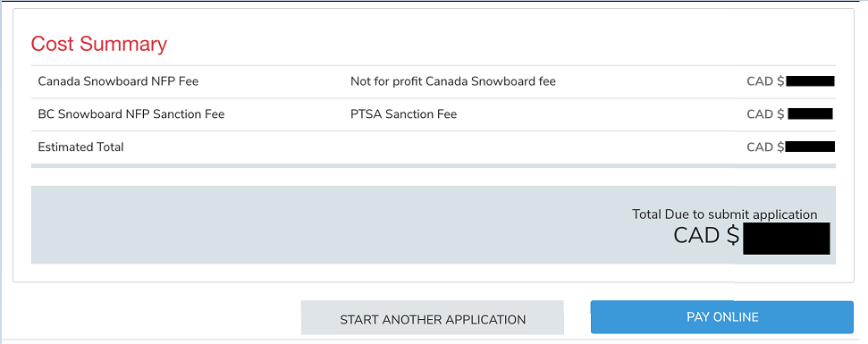Click the PTSA Sanction Fee description
Image resolution: width=868 pixels, height=344 pixels.
[x=403, y=114]
